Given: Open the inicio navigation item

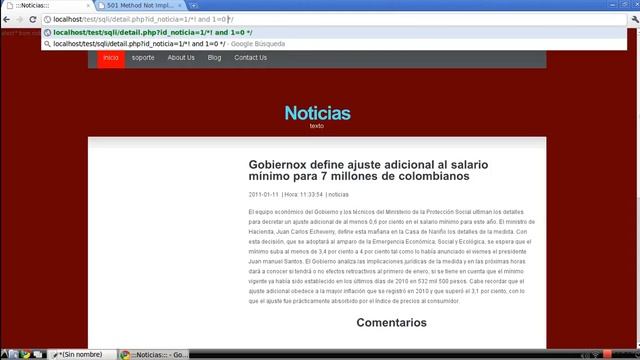Looking at the screenshot, I should click(111, 58).
